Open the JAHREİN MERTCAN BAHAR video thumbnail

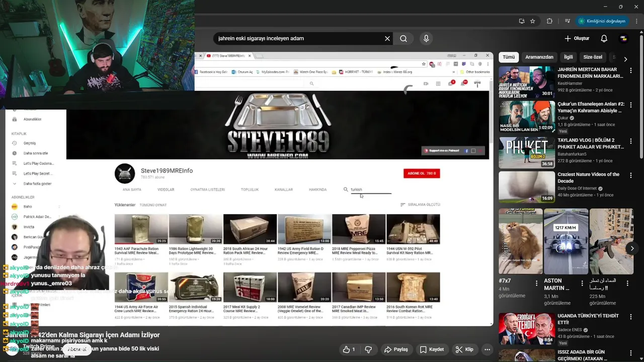(526, 82)
